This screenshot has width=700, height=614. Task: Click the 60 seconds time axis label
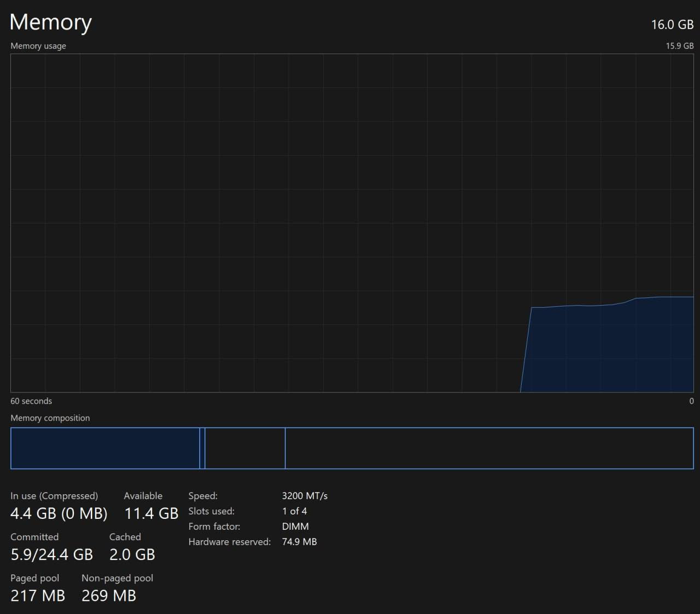click(x=31, y=401)
